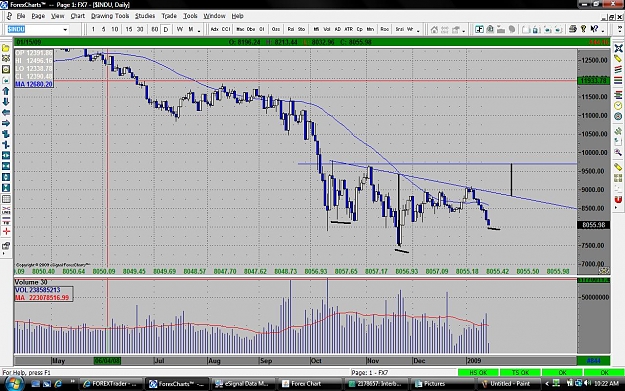
Task: Click the 06/04/08 date marker on time axis
Action: click(x=107, y=361)
